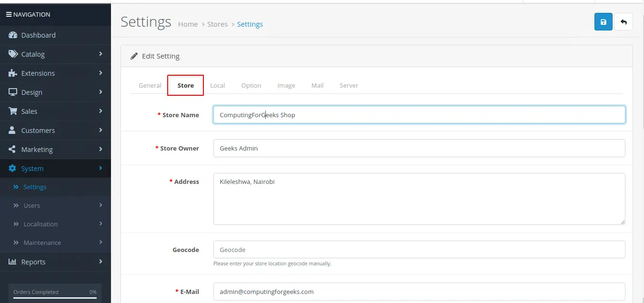Open the Stores breadcrumb link

(217, 24)
